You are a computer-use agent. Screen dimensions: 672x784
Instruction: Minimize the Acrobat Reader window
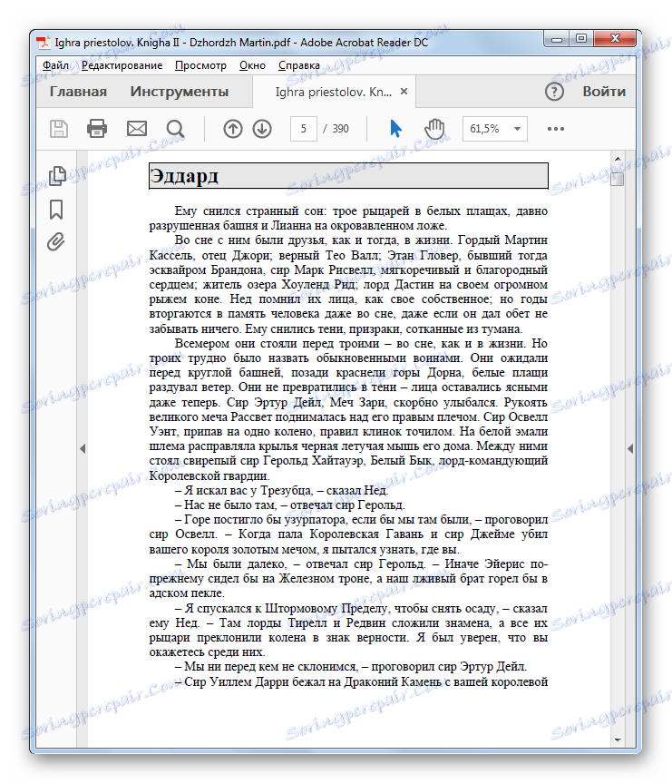pos(557,39)
